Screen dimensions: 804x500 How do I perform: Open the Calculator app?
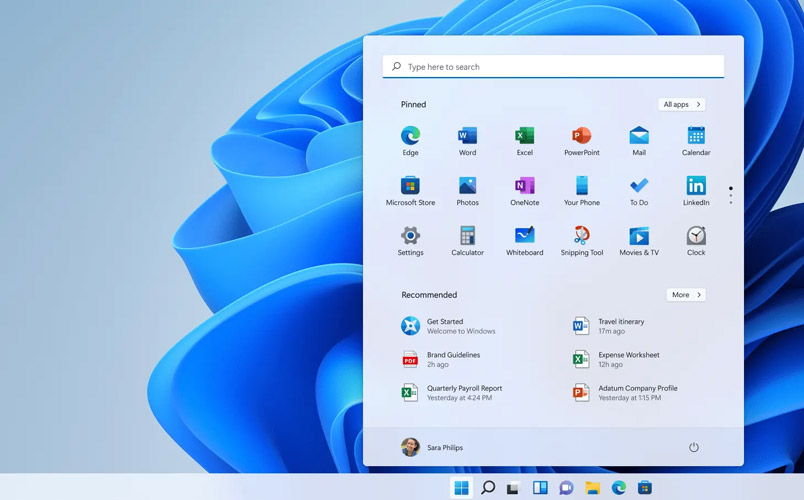coord(467,237)
